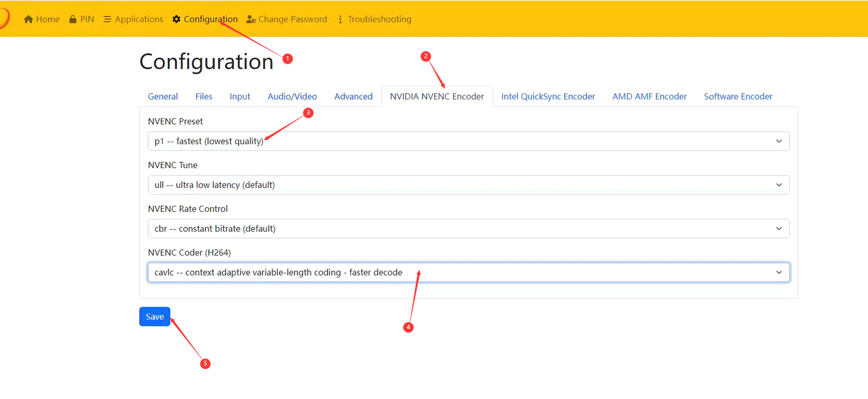Click the Sunshine logo in the header

tap(5, 18)
